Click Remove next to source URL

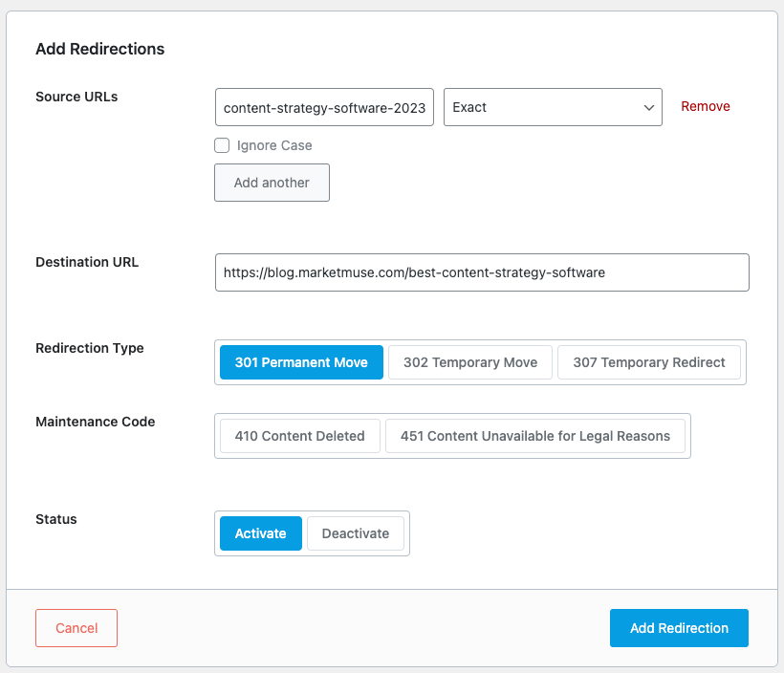(705, 106)
